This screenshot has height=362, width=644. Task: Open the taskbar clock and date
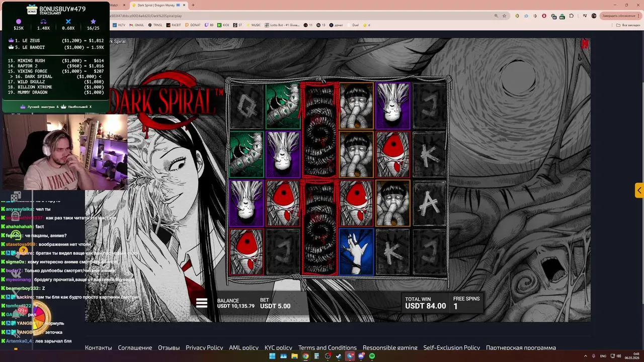pos(632,356)
